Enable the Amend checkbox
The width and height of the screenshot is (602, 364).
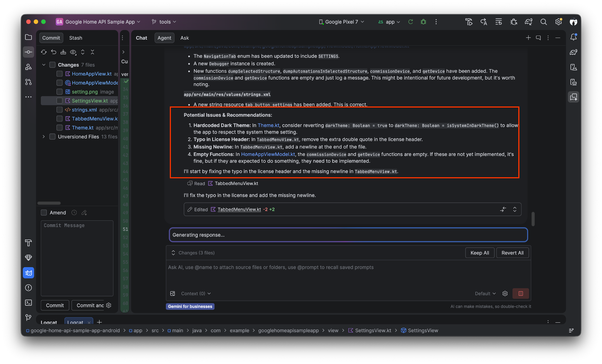(44, 212)
